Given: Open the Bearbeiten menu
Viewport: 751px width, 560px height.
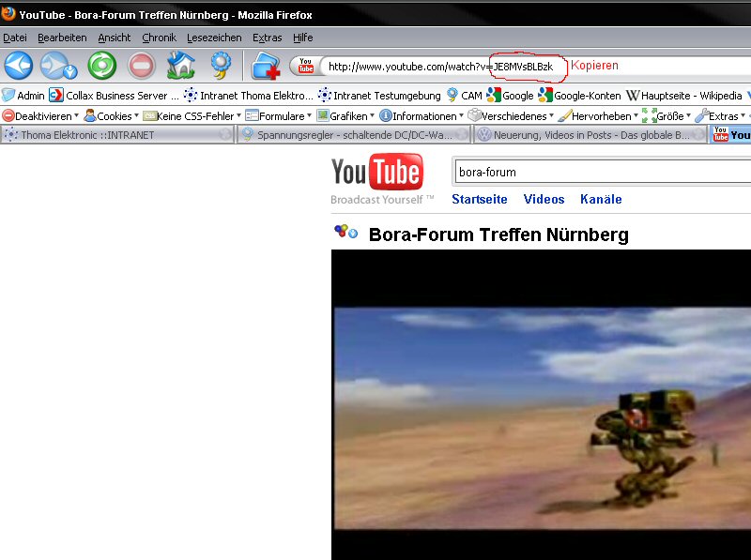Looking at the screenshot, I should (62, 38).
